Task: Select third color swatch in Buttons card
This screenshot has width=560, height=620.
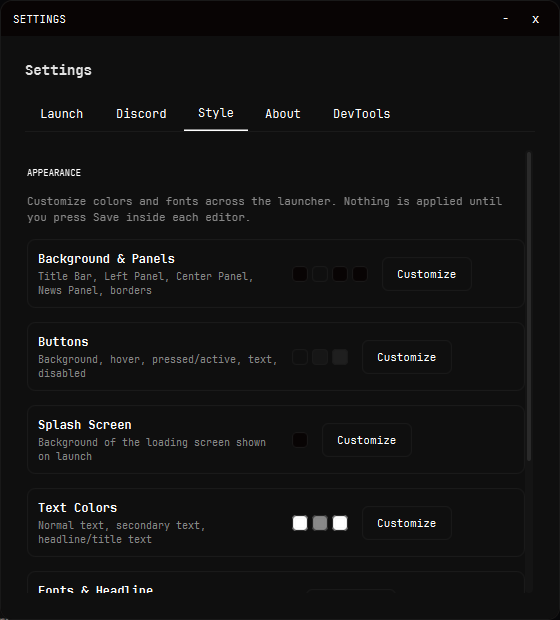Action: click(340, 357)
